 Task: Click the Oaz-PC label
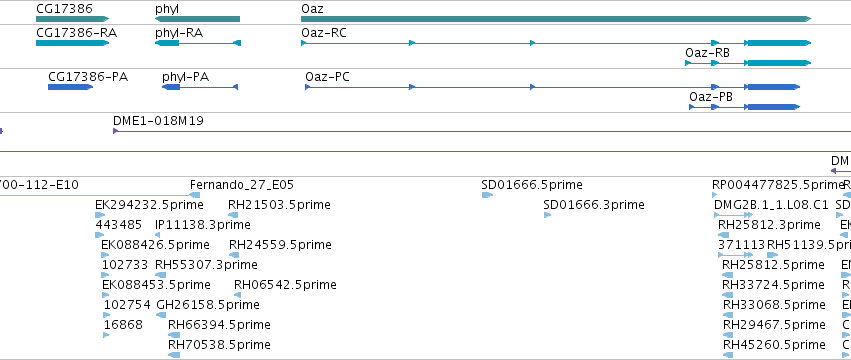click(327, 77)
